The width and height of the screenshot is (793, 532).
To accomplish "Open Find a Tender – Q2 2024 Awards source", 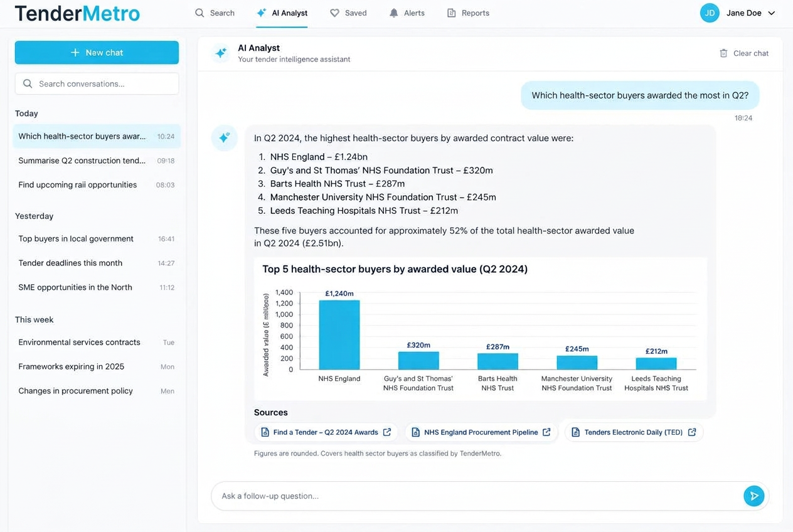I will (x=326, y=432).
